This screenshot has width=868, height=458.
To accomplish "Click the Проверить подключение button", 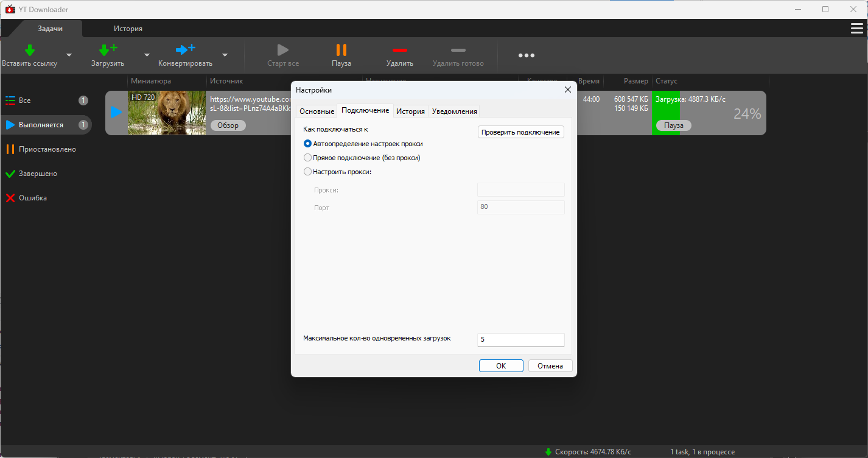I will tap(520, 132).
